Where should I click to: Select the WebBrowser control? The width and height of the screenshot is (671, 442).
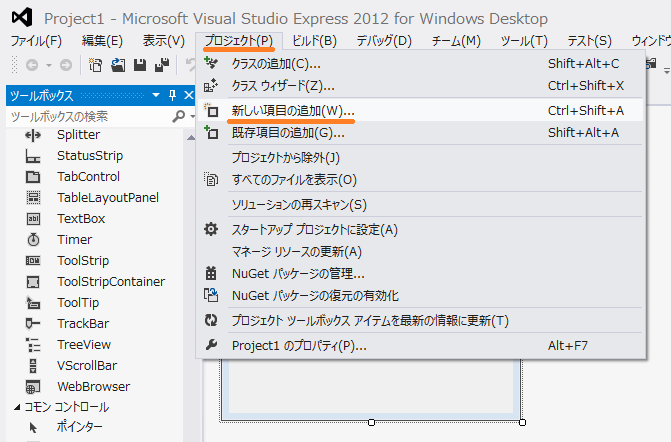tap(96, 386)
